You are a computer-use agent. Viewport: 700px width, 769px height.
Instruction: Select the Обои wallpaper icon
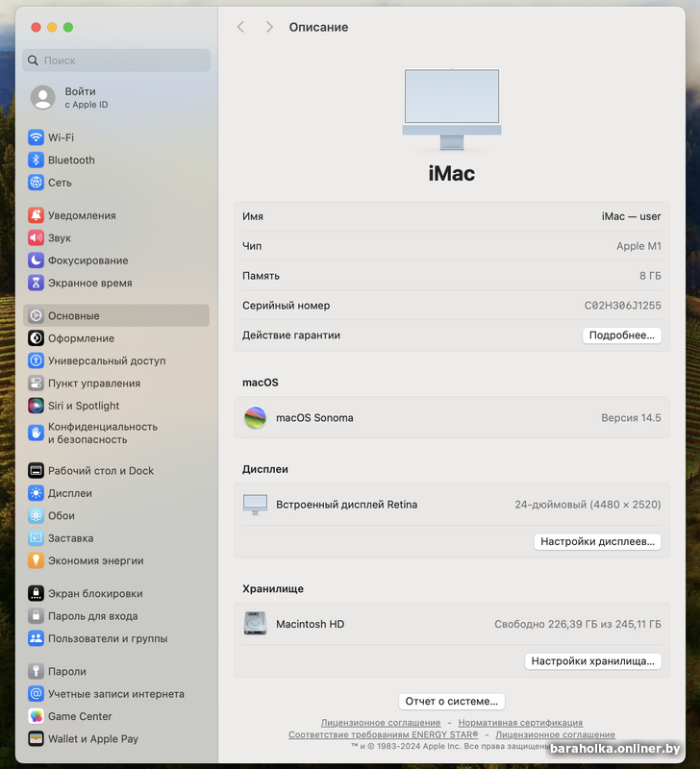[36, 515]
